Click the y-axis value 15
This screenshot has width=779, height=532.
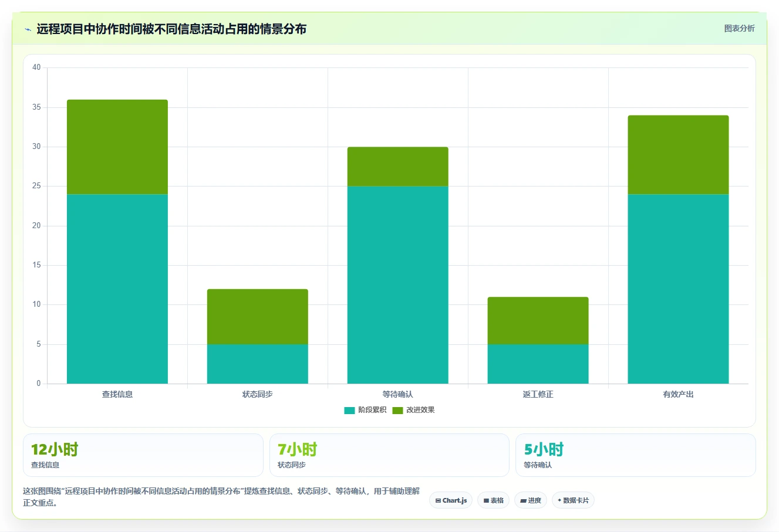point(36,265)
